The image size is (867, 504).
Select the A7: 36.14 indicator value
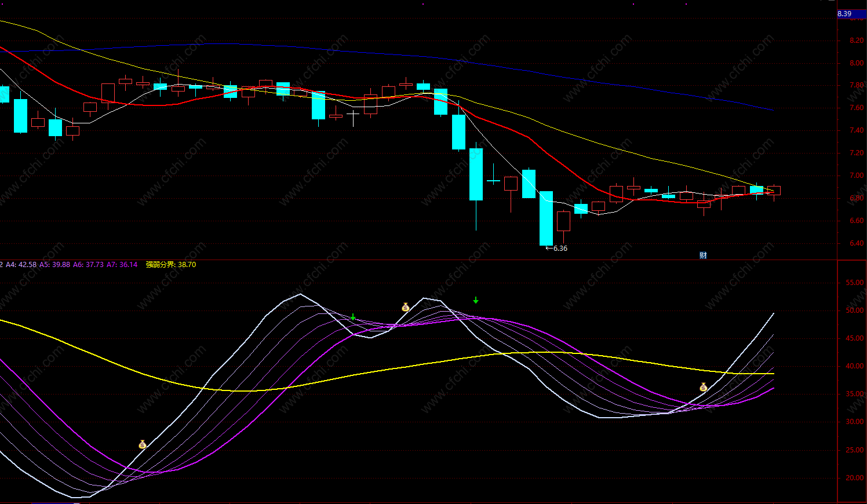(x=122, y=265)
